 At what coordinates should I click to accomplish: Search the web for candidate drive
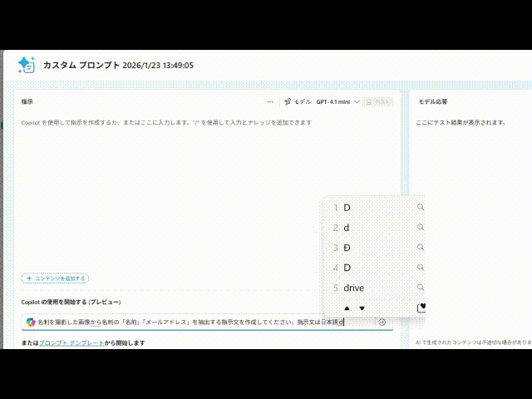pyautogui.click(x=421, y=288)
